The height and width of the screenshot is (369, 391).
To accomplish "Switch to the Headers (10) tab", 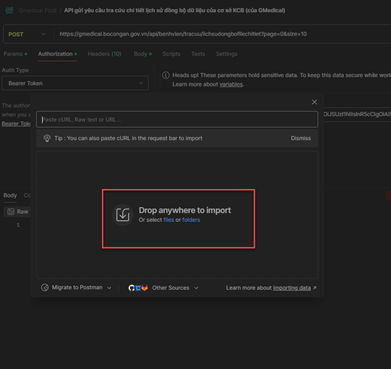I will (x=104, y=54).
